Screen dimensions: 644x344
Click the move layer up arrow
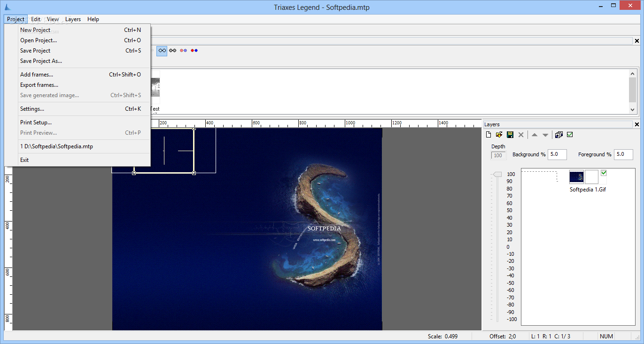[535, 135]
